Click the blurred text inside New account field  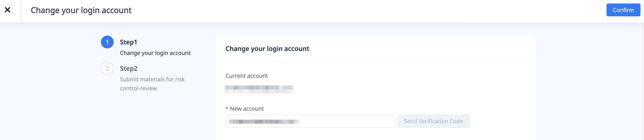[264, 122]
